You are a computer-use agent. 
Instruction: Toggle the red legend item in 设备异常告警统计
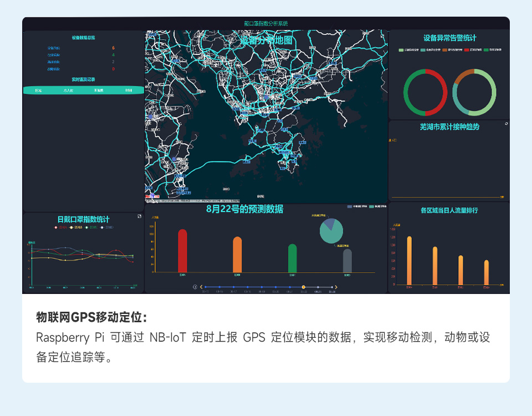coord(467,49)
